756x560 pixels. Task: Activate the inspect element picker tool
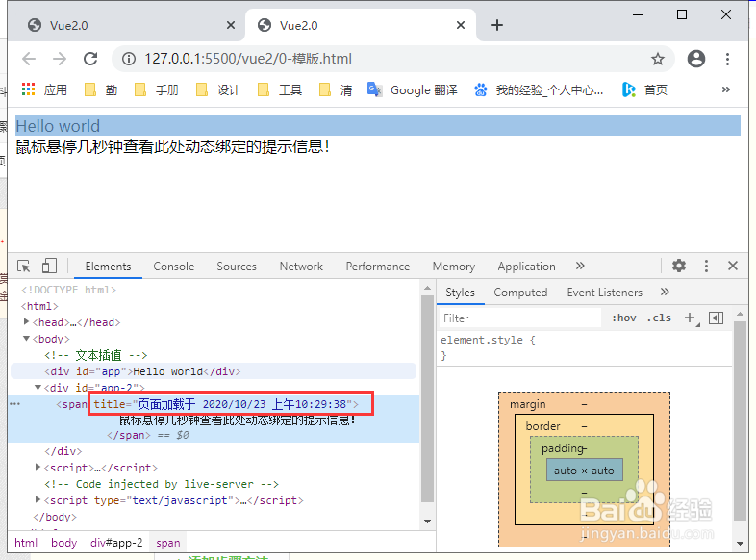pos(24,267)
